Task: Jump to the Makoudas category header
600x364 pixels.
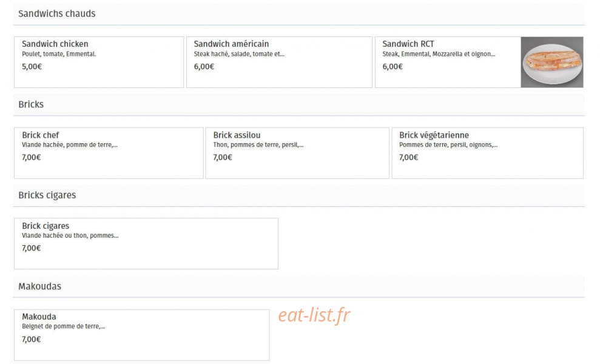Action: [x=299, y=287]
